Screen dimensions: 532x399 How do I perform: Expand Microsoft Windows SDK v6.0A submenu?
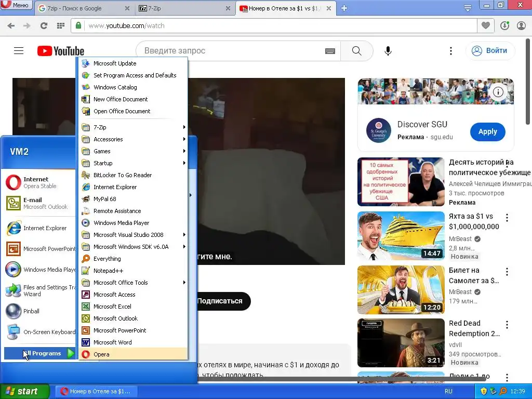click(134, 247)
